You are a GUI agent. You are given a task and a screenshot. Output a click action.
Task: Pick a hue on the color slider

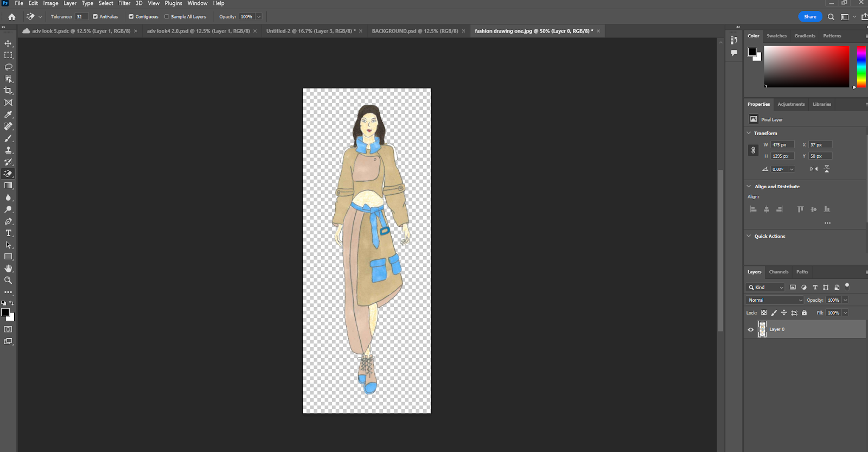pyautogui.click(x=861, y=67)
